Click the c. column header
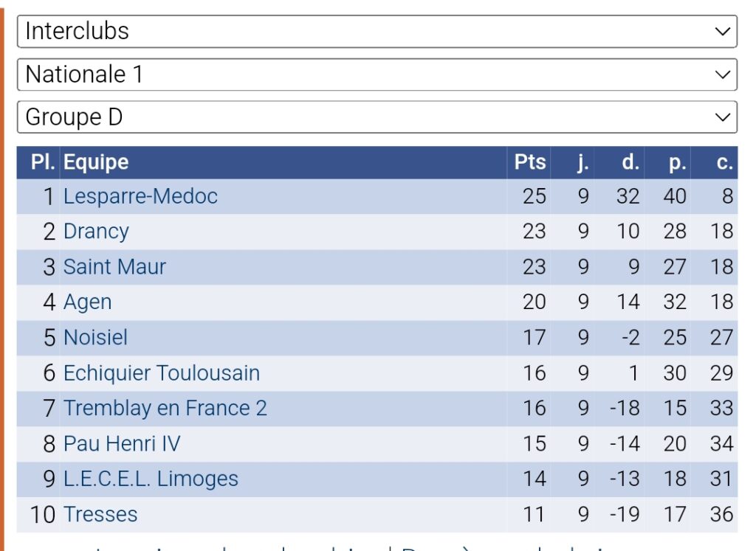 724,162
